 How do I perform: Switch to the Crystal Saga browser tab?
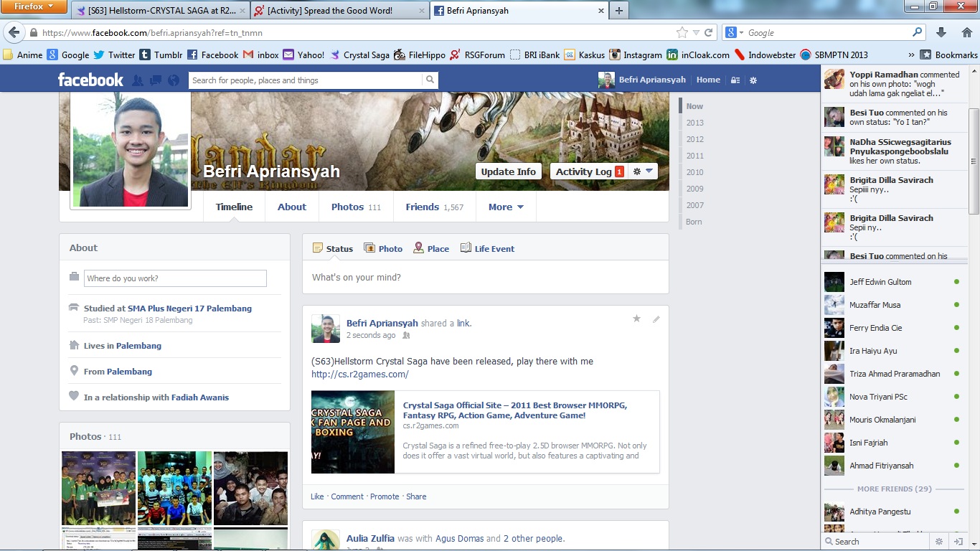[x=161, y=11]
